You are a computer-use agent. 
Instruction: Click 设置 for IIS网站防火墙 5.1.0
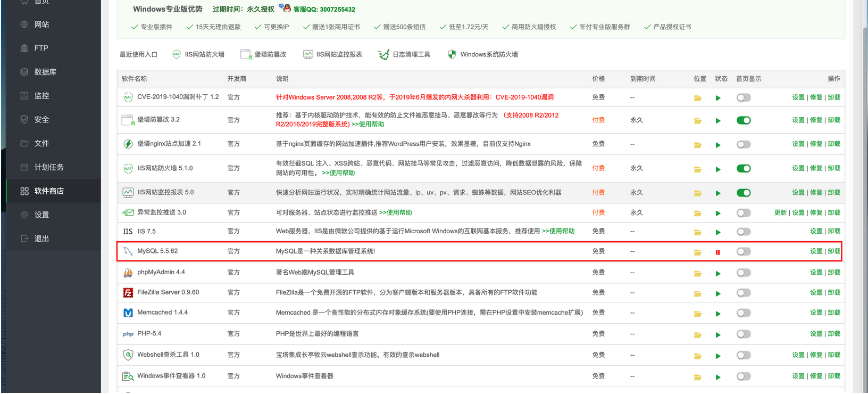tap(798, 168)
